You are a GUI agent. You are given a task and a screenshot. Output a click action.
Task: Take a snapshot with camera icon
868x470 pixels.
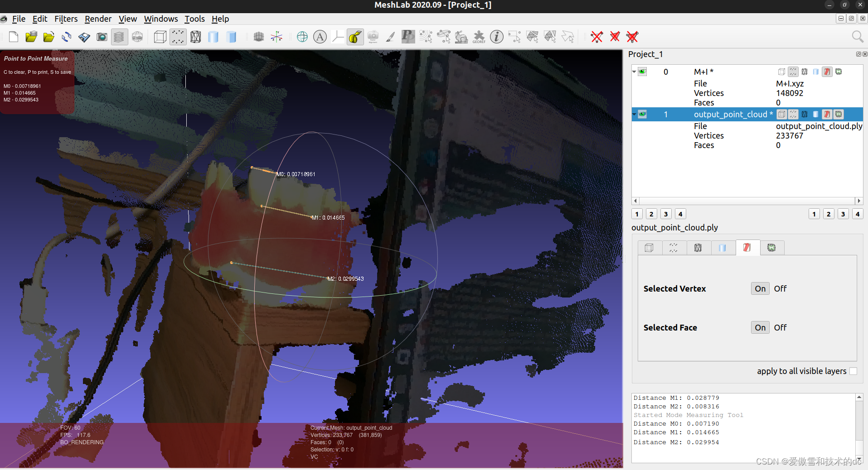[x=102, y=37]
